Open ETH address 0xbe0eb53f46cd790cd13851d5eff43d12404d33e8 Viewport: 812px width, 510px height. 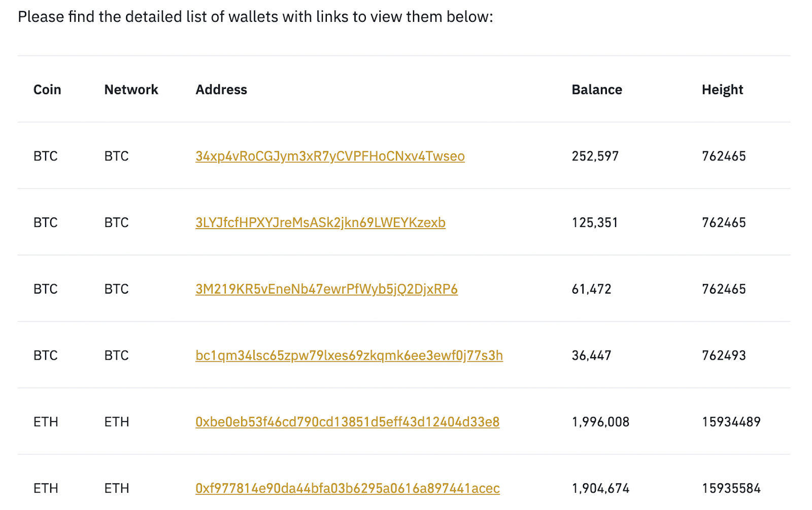tap(347, 422)
